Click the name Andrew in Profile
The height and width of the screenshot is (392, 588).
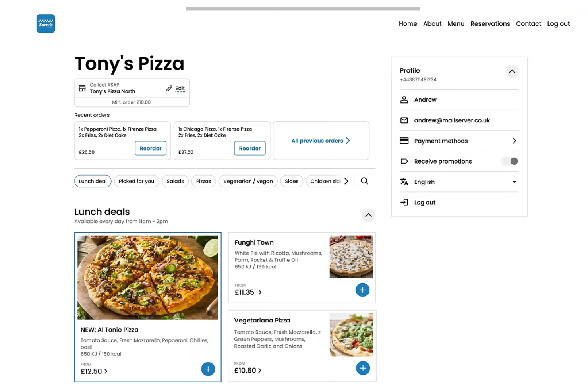425,100
